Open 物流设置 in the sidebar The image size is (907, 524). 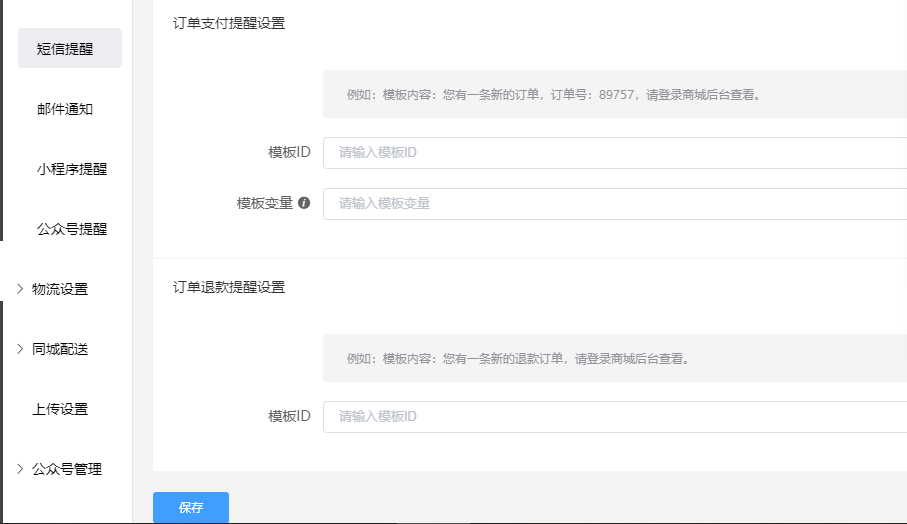click(x=60, y=289)
